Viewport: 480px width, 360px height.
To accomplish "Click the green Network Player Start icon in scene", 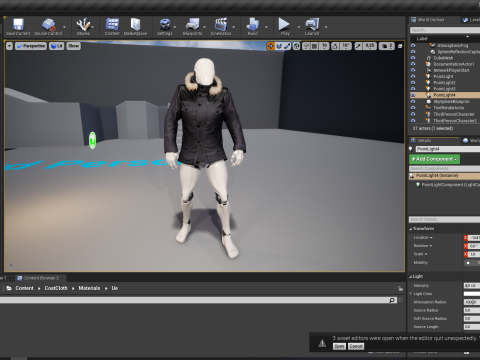I will point(92,140).
